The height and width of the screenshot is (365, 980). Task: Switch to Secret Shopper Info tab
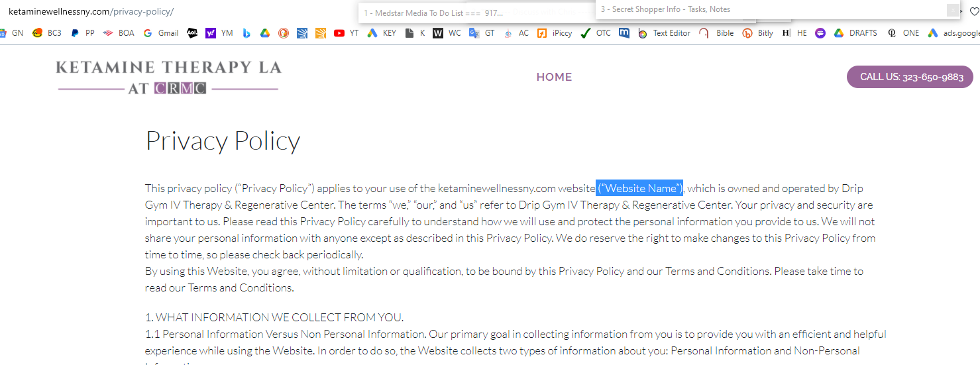665,9
